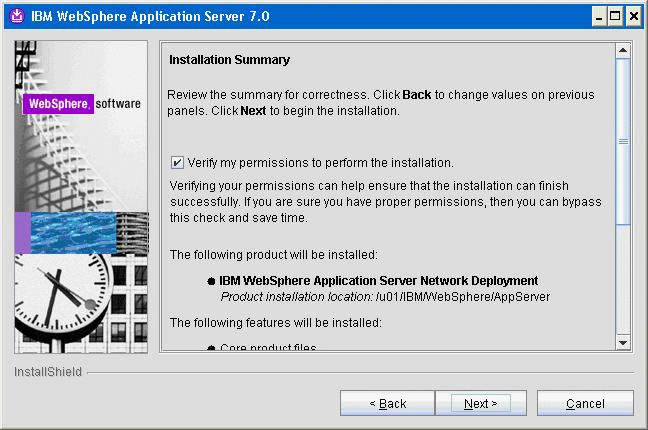Click the summary panel scrollbar thumb
The width and height of the screenshot is (648, 430).
pyautogui.click(x=623, y=140)
